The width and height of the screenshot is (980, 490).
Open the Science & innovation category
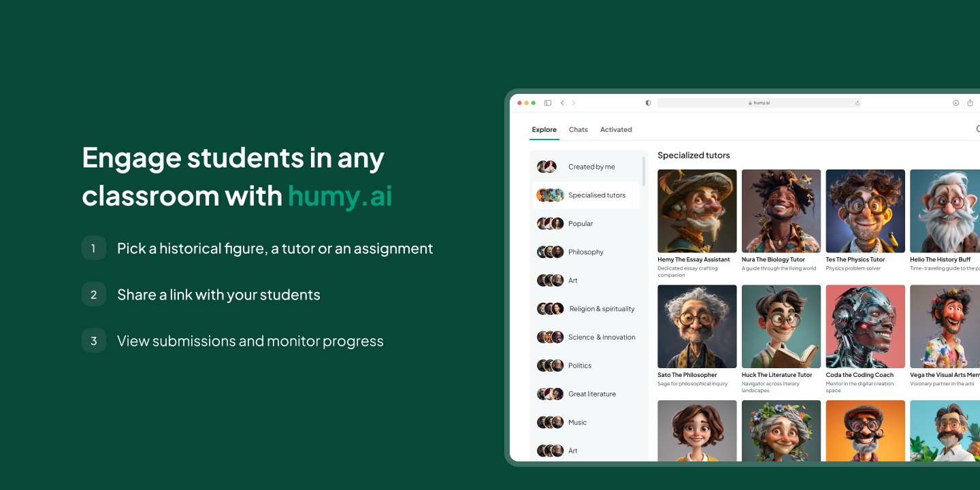pyautogui.click(x=587, y=337)
